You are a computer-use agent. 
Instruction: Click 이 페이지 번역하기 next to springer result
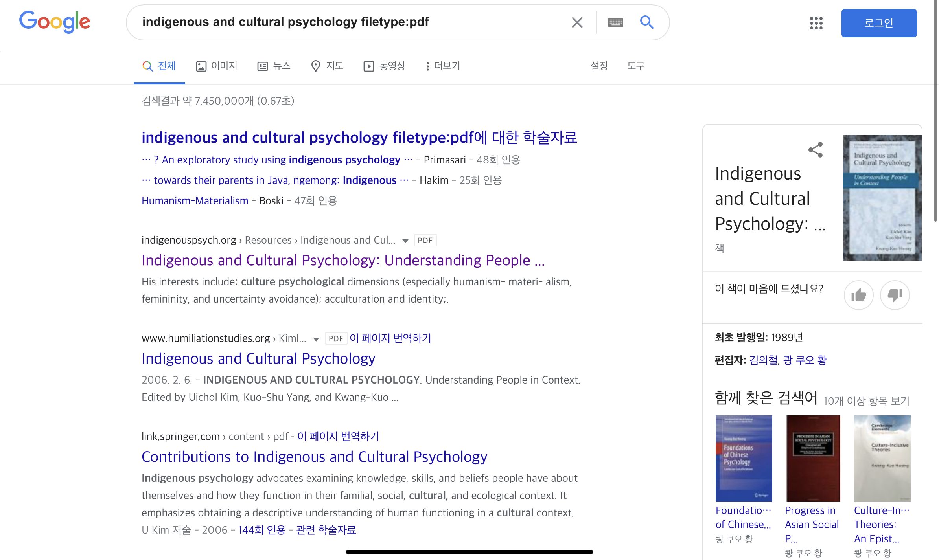338,436
